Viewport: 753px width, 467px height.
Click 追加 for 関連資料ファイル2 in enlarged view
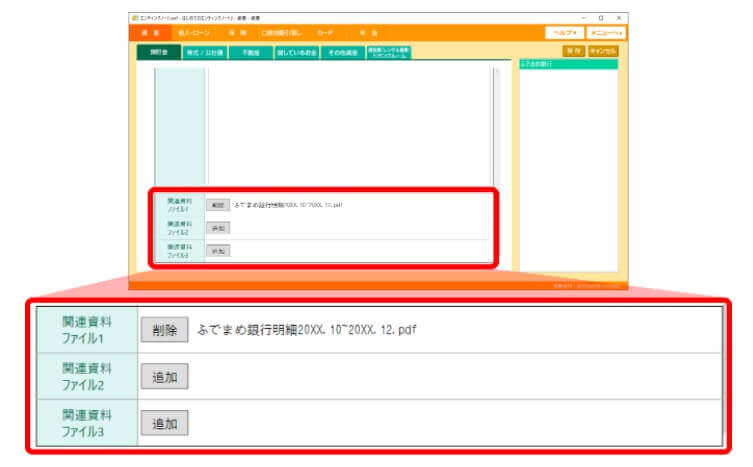point(164,376)
